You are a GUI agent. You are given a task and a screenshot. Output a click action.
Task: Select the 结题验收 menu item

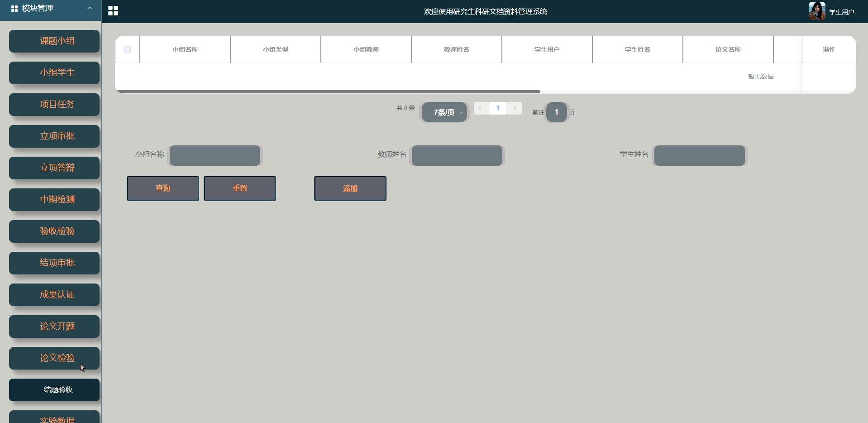[54, 390]
